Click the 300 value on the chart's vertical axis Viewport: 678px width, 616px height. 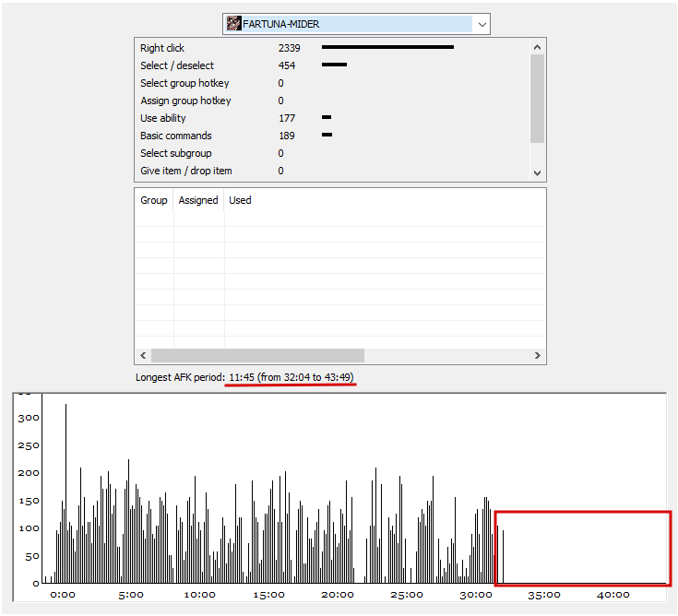[29, 418]
